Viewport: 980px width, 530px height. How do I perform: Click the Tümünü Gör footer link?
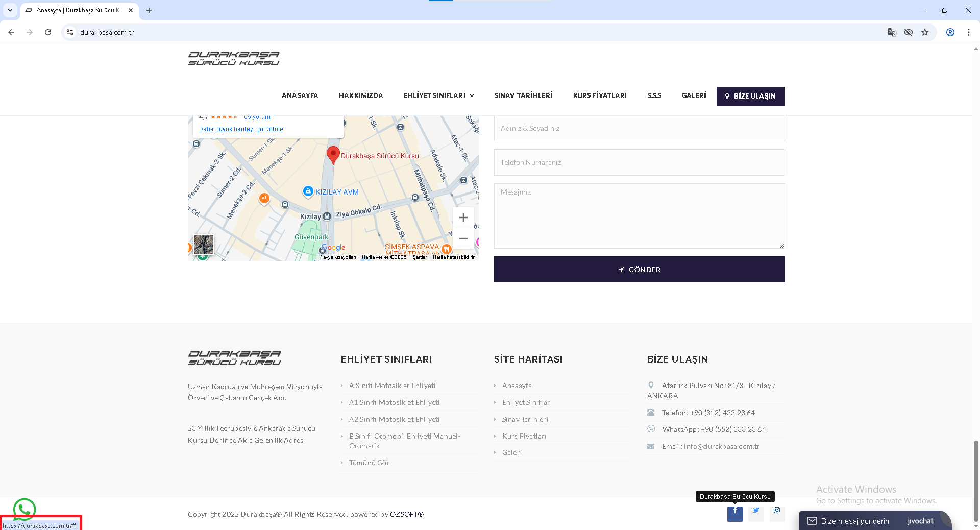point(369,463)
